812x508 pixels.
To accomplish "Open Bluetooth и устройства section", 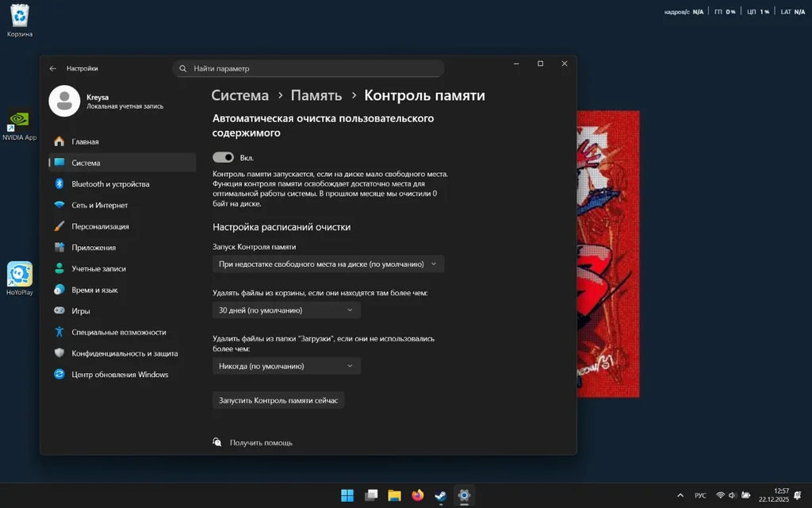I will click(110, 184).
